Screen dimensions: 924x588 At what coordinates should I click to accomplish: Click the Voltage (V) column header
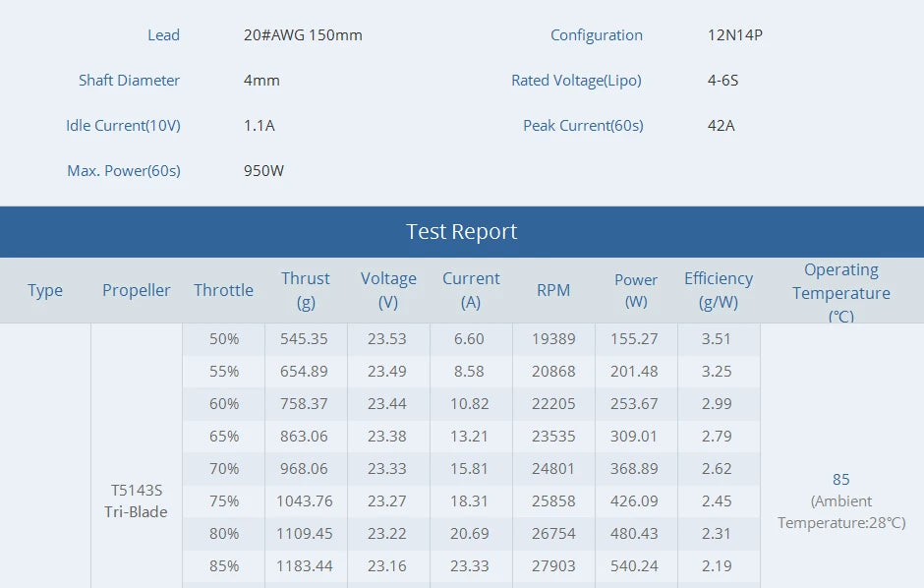(388, 290)
